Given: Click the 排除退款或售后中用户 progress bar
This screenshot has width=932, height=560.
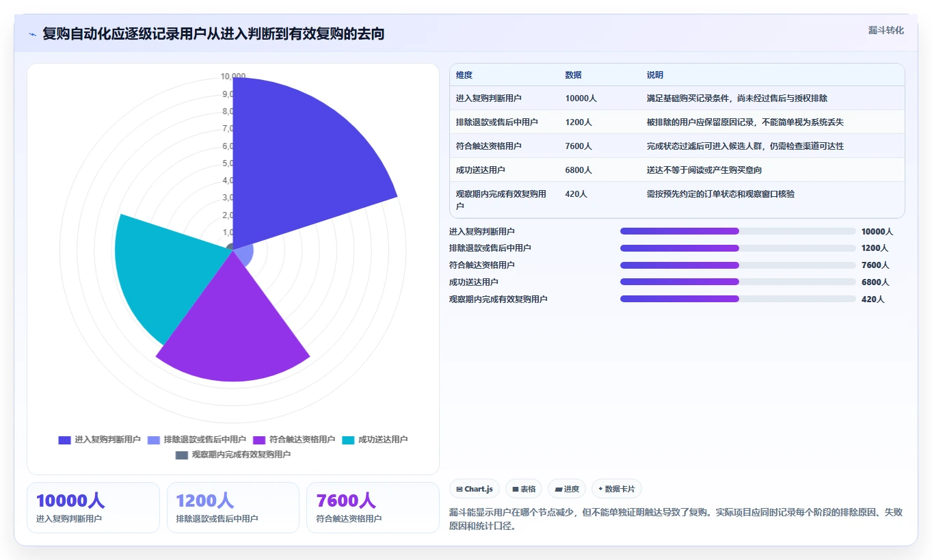Looking at the screenshot, I should [x=738, y=248].
